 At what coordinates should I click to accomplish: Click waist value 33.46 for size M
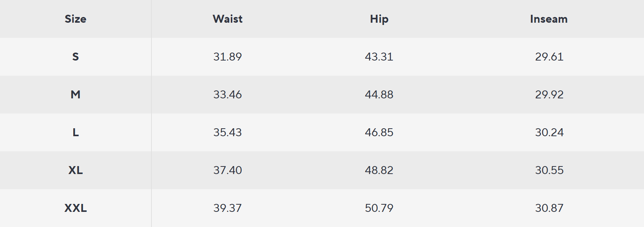(x=227, y=95)
